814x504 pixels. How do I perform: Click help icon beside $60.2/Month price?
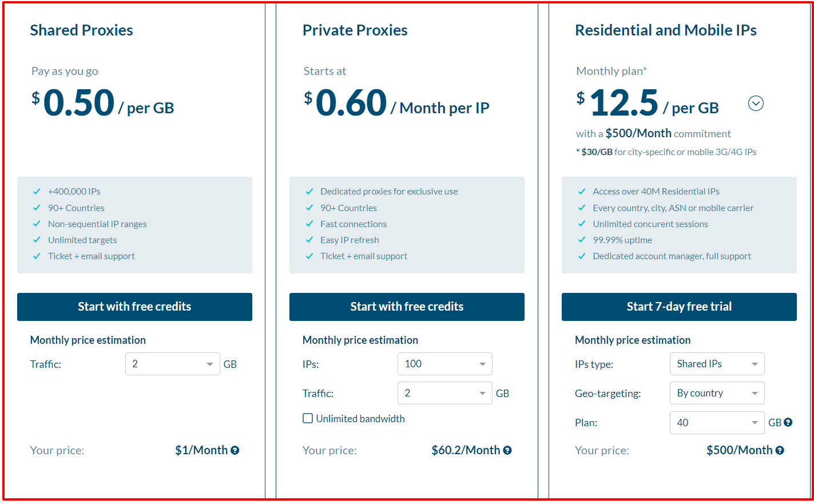point(507,450)
